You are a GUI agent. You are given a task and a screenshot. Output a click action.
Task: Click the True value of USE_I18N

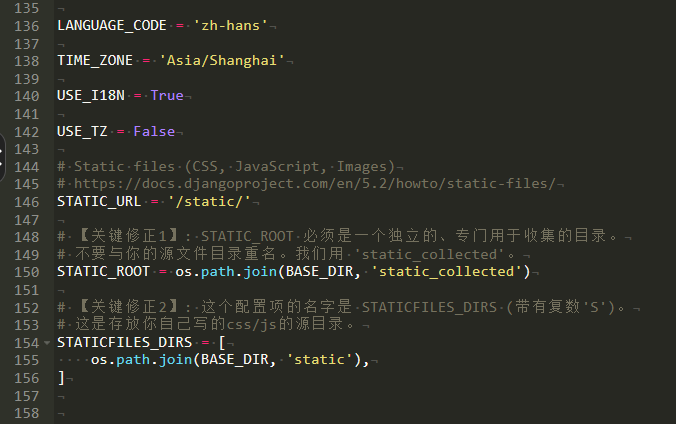[x=167, y=95]
